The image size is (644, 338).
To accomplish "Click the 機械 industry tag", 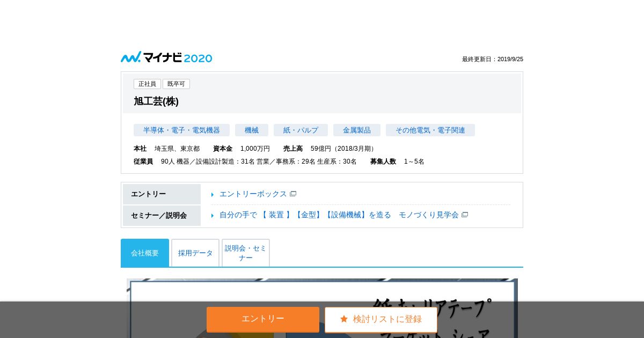I will click(252, 130).
